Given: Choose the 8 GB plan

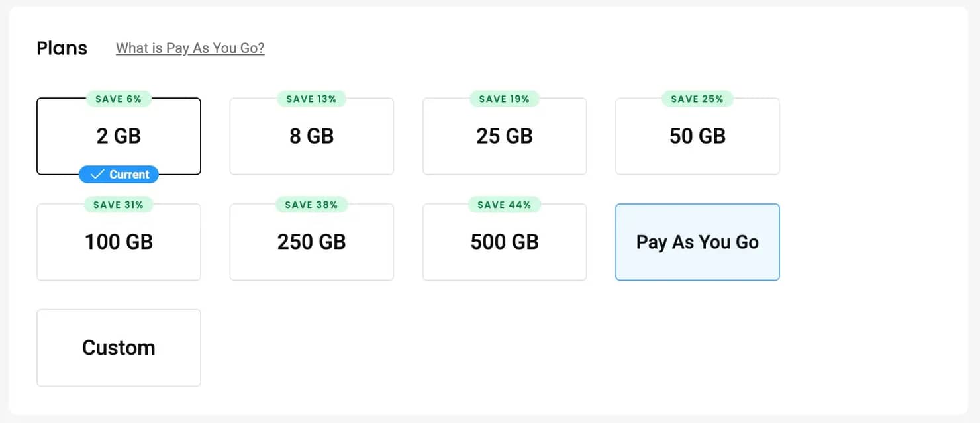Looking at the screenshot, I should (x=311, y=136).
